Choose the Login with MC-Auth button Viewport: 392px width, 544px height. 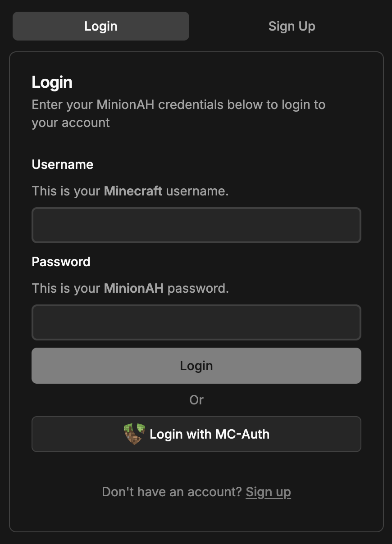click(x=196, y=434)
